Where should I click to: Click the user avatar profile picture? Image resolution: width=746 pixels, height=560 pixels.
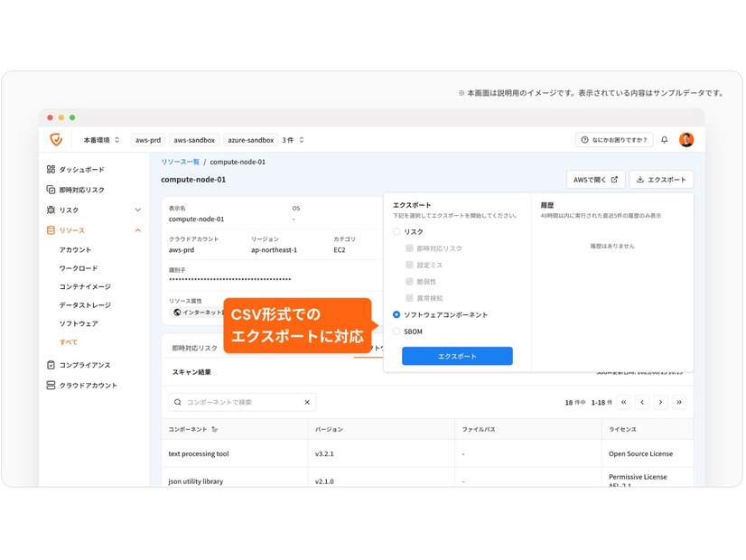(686, 139)
